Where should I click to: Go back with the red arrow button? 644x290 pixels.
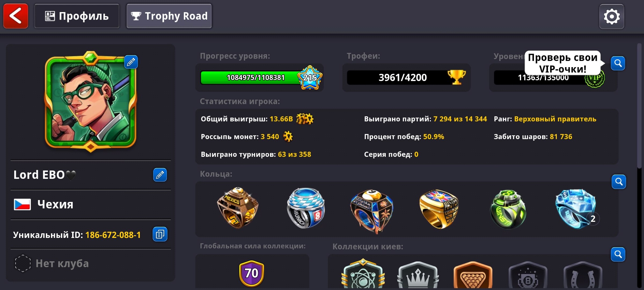(16, 16)
